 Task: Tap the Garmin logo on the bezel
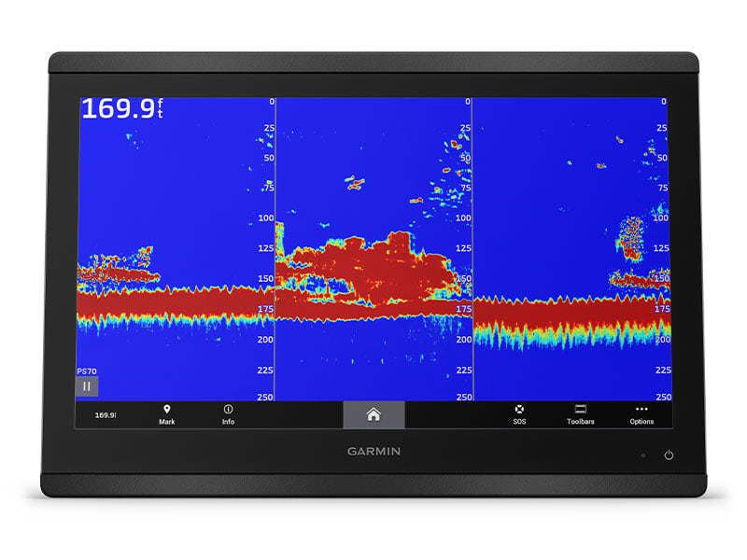coord(373,452)
